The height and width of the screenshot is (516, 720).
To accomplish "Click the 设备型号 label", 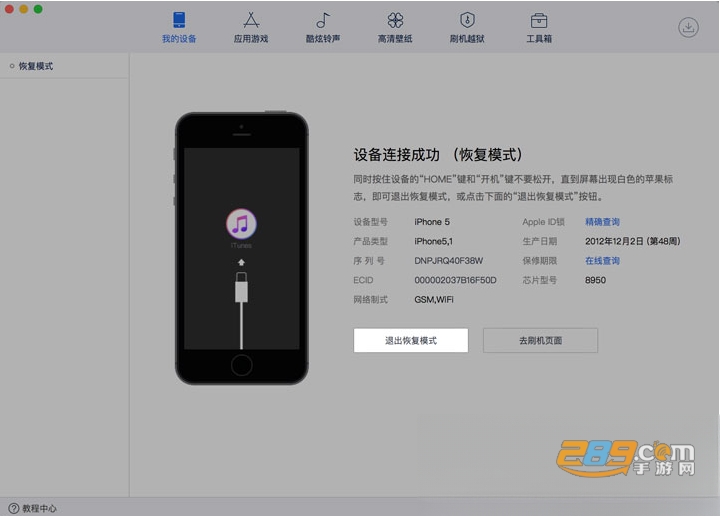I will [371, 222].
